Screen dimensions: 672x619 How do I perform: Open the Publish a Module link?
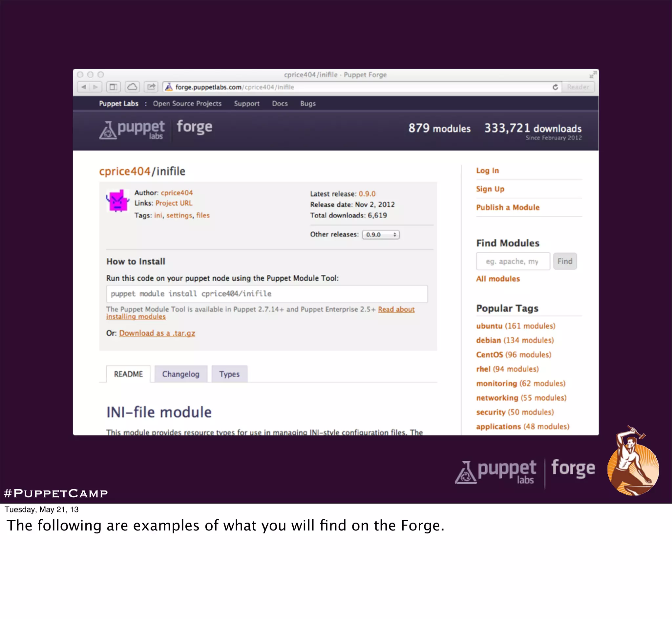507,207
